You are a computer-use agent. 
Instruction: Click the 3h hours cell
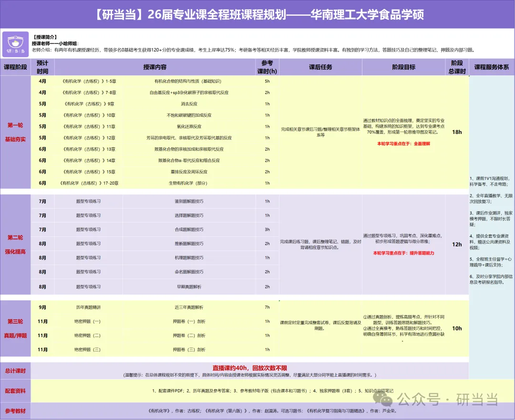click(x=268, y=229)
